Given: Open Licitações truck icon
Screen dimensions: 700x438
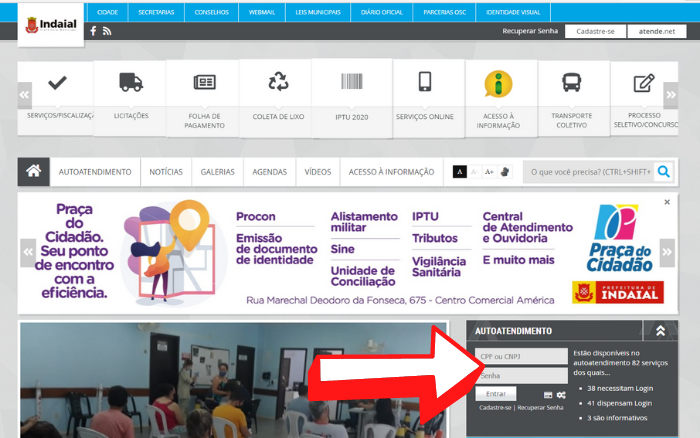Looking at the screenshot, I should (130, 83).
